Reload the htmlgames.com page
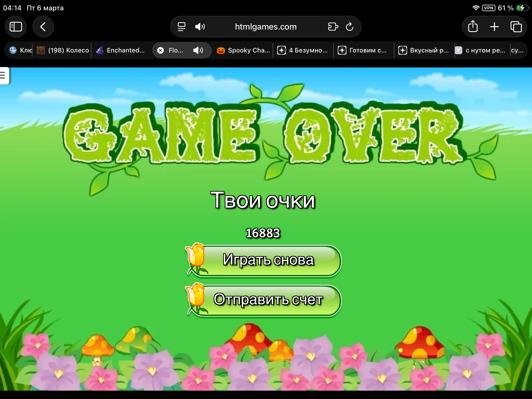 (349, 27)
